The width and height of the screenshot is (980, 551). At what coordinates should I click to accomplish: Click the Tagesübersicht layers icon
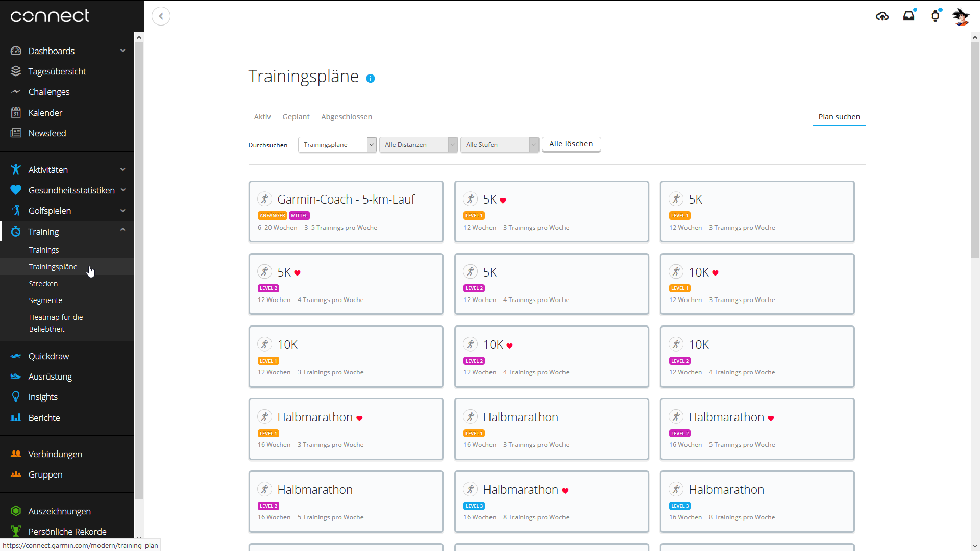[16, 71]
